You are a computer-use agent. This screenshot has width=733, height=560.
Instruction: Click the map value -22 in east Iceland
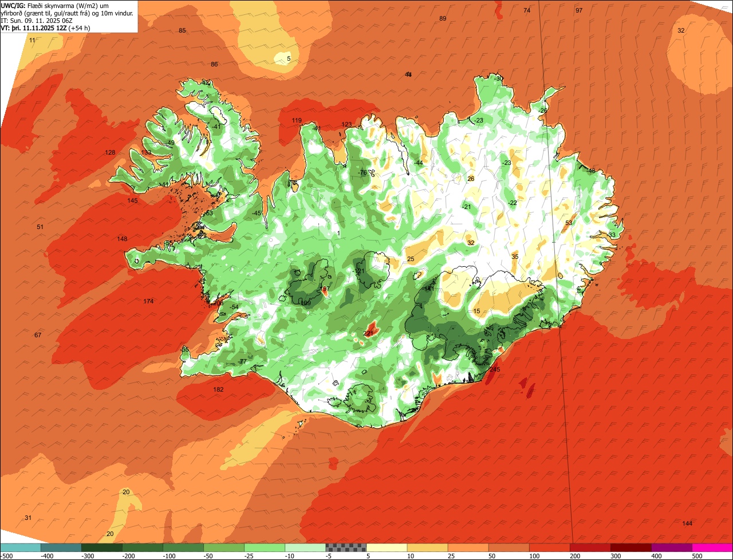513,203
